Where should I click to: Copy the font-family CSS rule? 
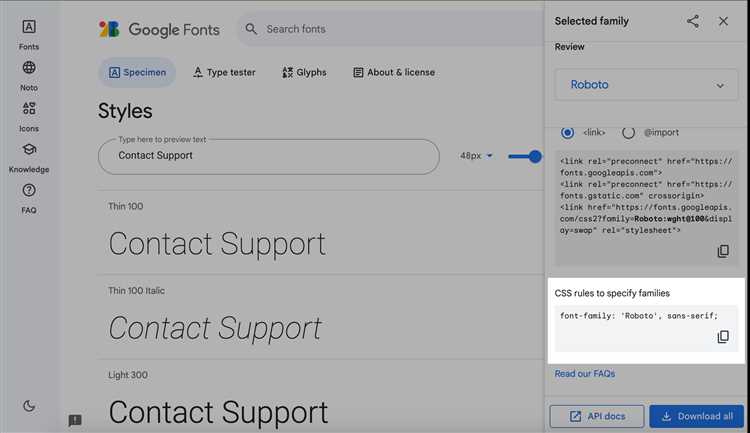coord(723,337)
